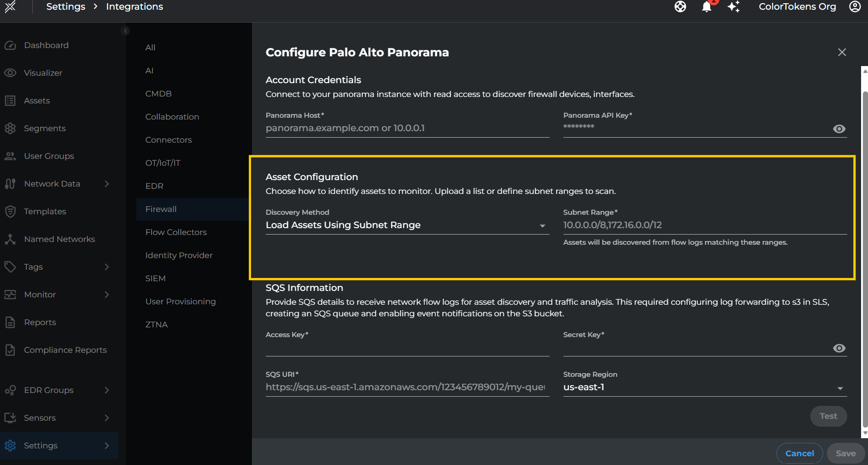Click the Panorama Host input field

point(407,128)
